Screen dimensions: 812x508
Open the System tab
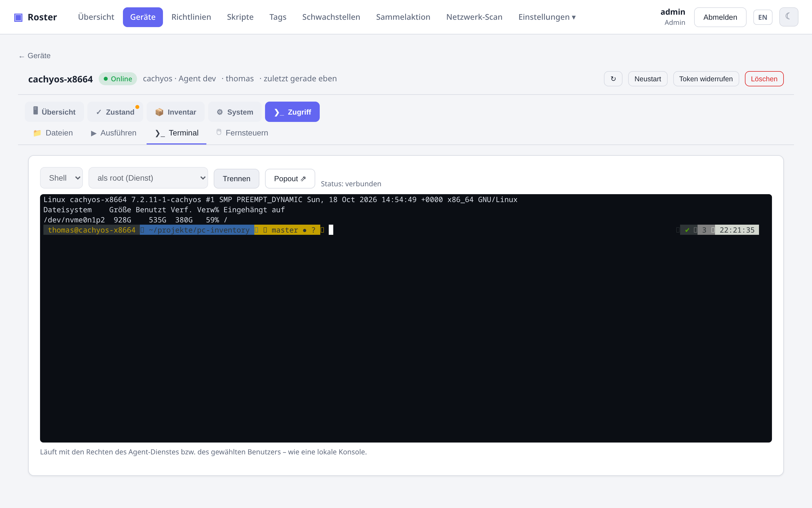coord(235,112)
